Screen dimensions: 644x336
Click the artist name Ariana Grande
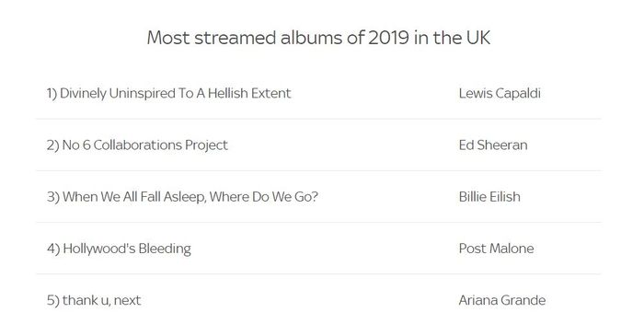pos(502,300)
